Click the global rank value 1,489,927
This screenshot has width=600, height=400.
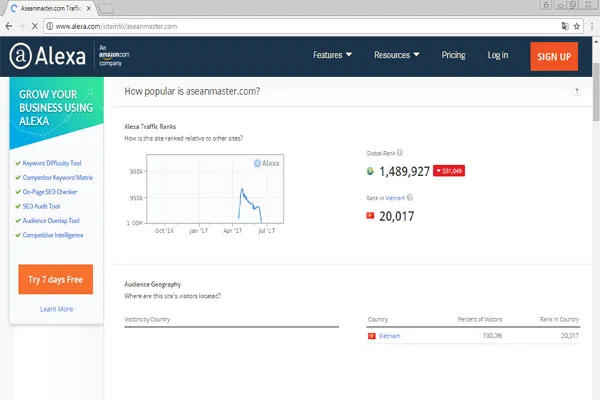404,171
